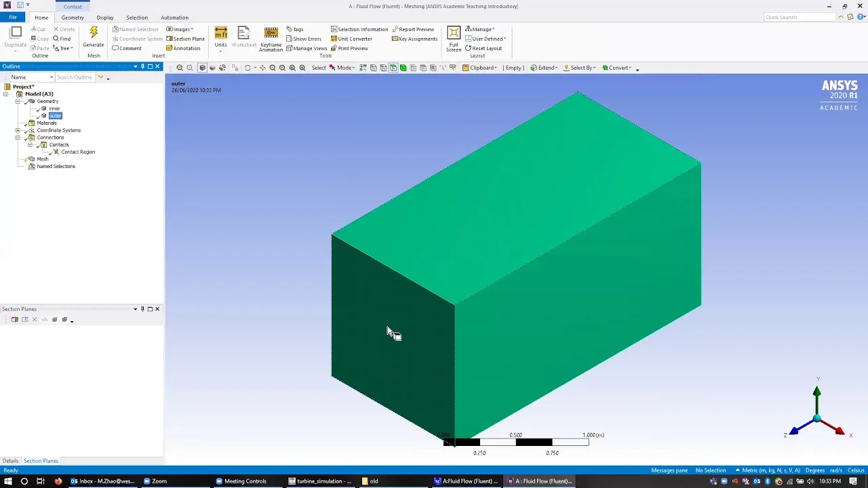
Task: Click the Rotate tool in graphics toolbar
Action: [x=248, y=68]
